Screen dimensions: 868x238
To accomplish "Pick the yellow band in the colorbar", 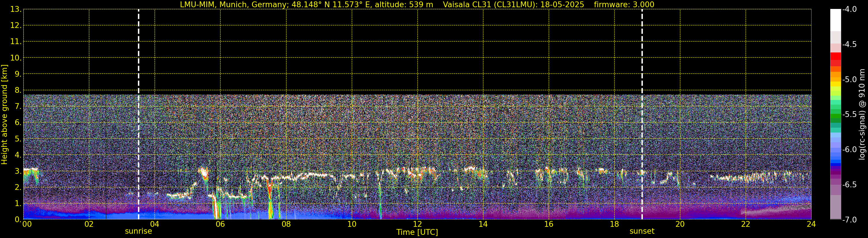I will (835, 84).
